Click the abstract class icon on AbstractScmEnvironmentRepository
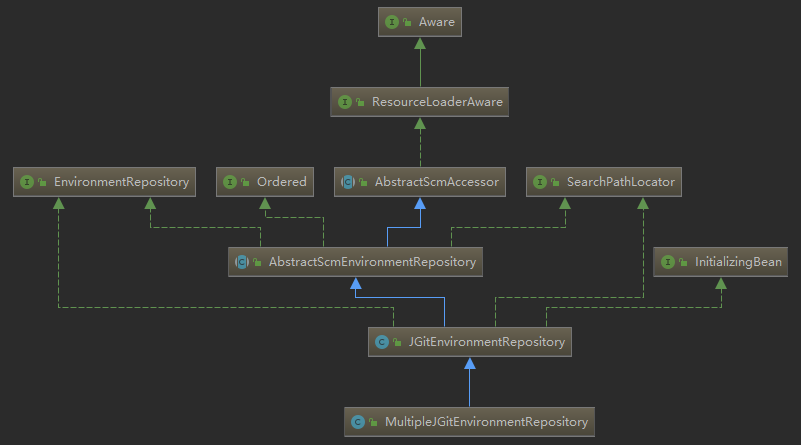801x445 pixels. 242,262
